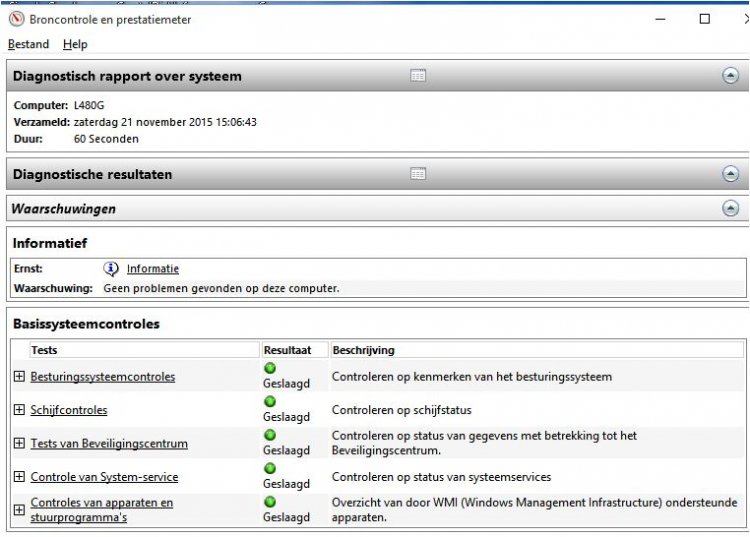750x537 pixels.
Task: Open the Tests van Beveiligingscentrum link
Action: (109, 443)
